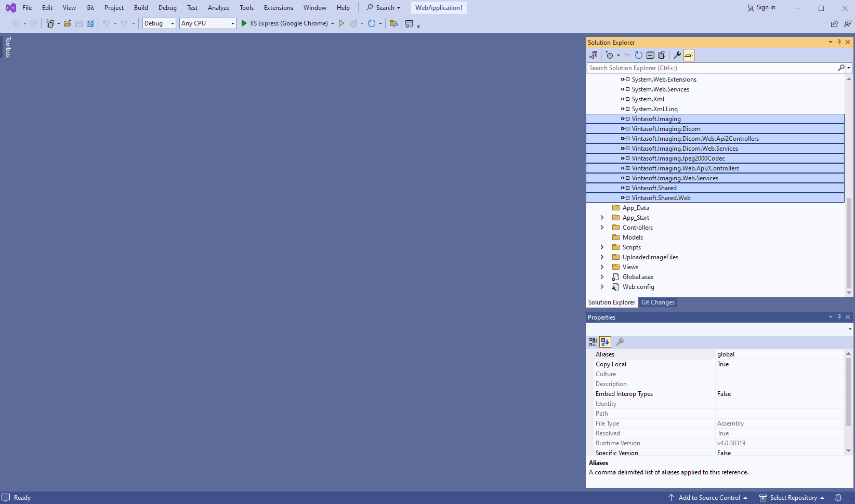Click the Aliases property value global
Viewport: 855px width, 504px height.
click(x=726, y=354)
